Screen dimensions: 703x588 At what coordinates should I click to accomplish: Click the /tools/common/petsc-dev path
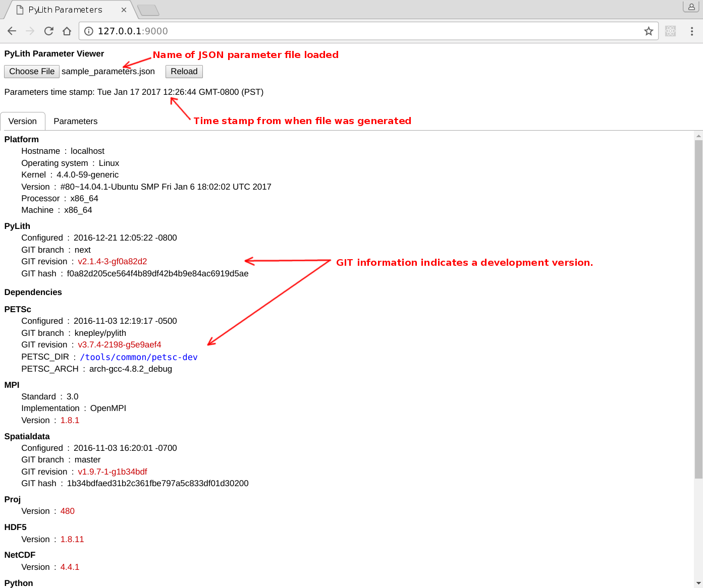[x=139, y=357]
